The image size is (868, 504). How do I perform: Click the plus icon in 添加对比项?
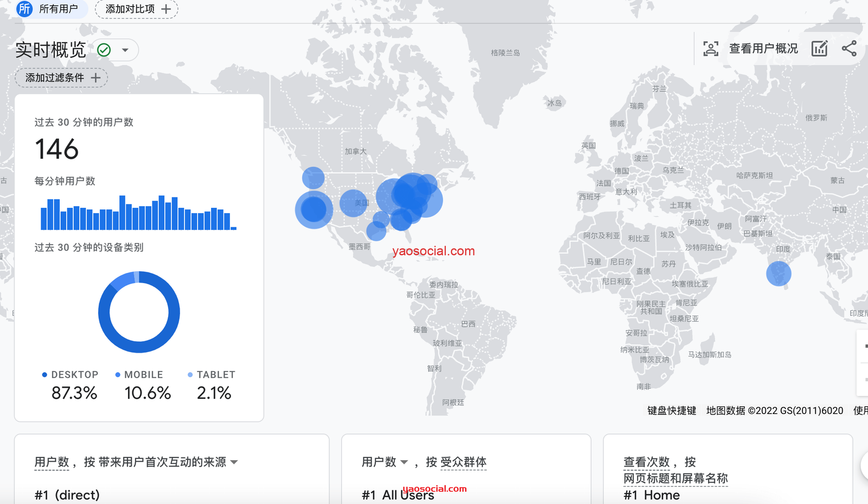pyautogui.click(x=166, y=9)
